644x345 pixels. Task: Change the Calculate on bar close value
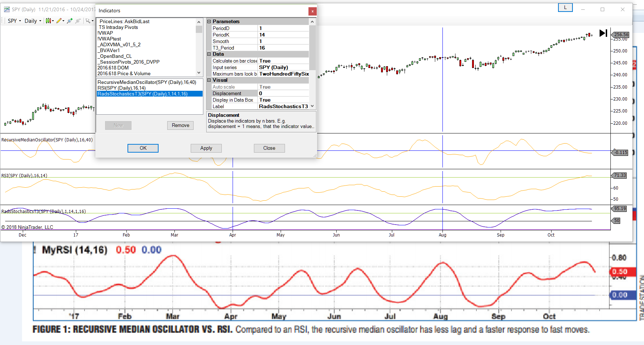[284, 61]
